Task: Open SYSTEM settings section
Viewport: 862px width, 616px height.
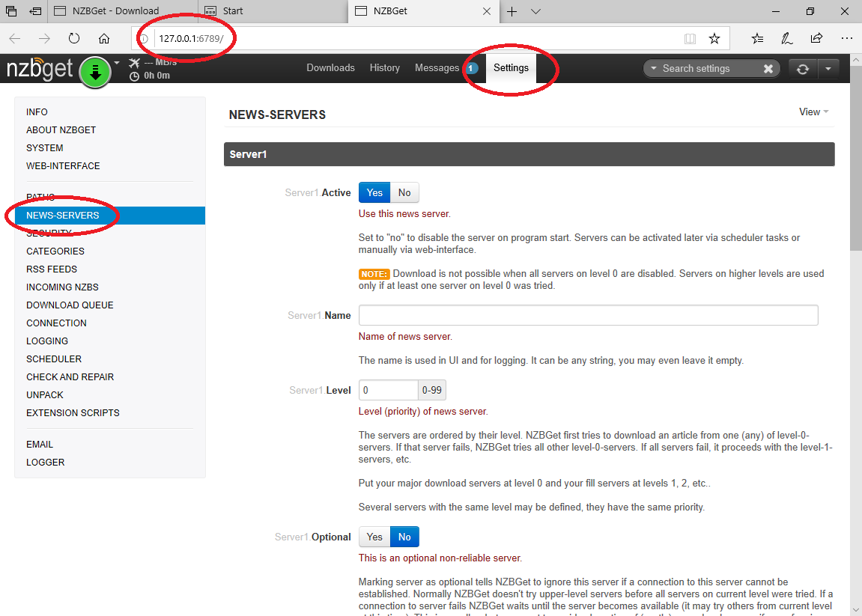Action: (44, 147)
